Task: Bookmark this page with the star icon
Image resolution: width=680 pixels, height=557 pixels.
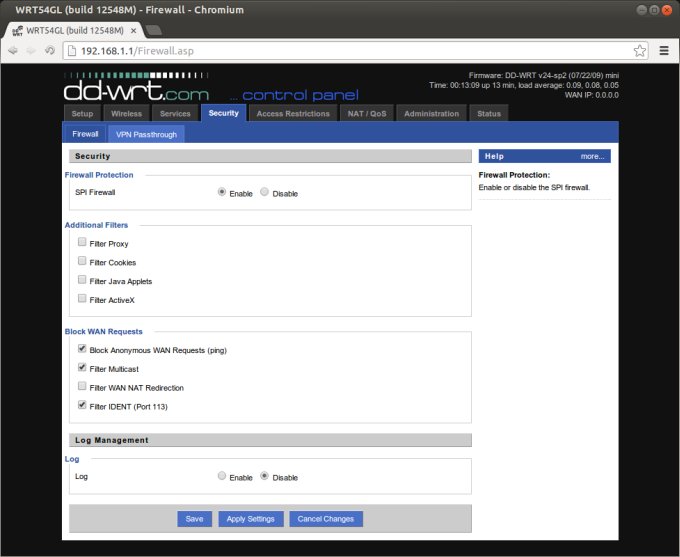Action: click(x=640, y=51)
